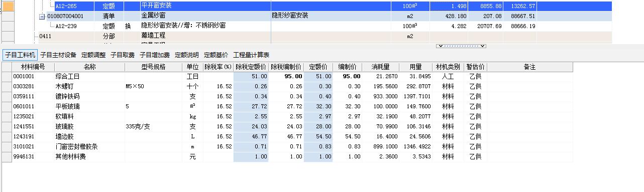Viewport: 644px width, 192px height.
Task: Click the 除税定额价 column header
Action: click(x=251, y=67)
